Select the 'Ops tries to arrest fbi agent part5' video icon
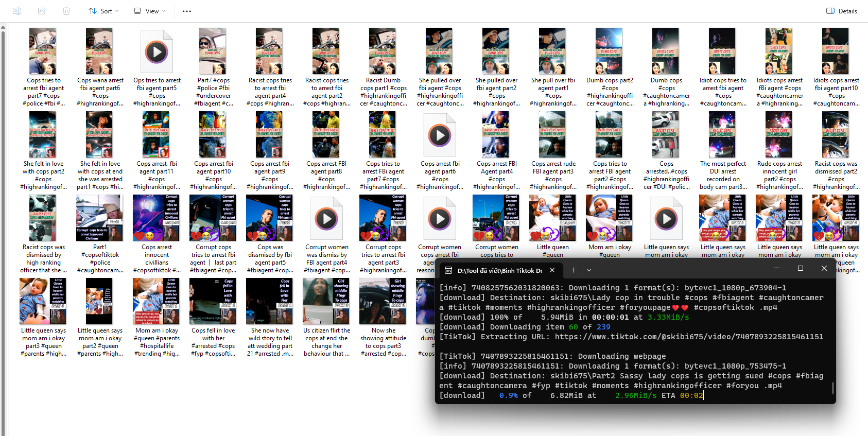Image resolution: width=868 pixels, height=436 pixels. (157, 51)
